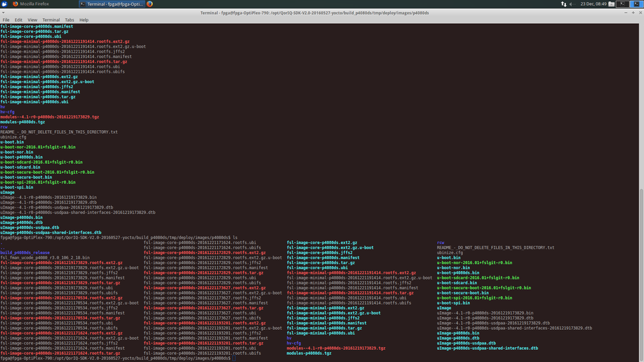Open the Edit menu
The image size is (644, 362).
point(19,20)
